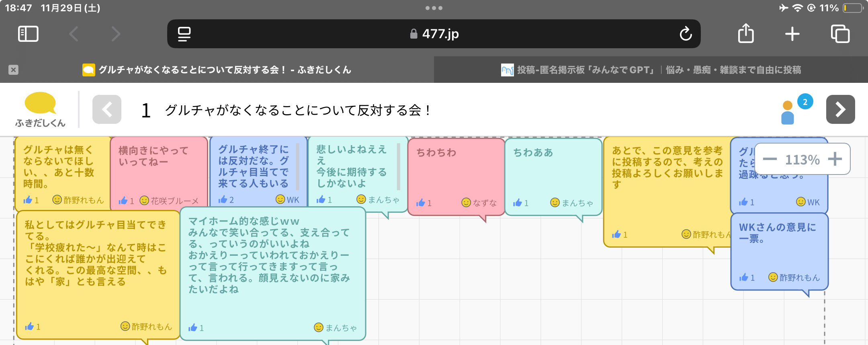Tap the Safari share icon
868x345 pixels.
746,33
